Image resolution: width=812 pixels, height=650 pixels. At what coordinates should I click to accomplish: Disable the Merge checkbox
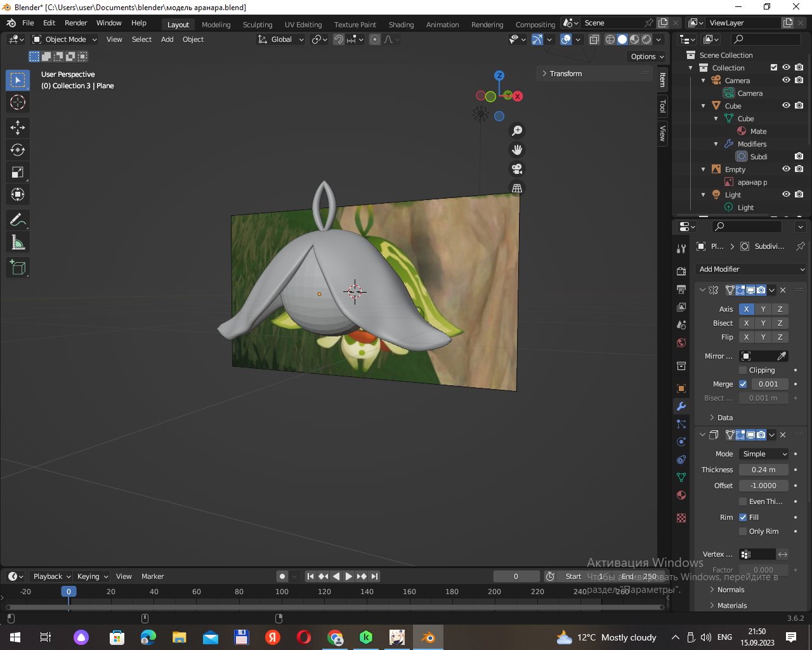pos(743,384)
